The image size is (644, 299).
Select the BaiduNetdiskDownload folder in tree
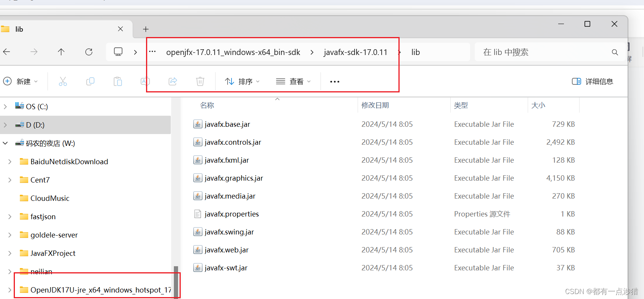69,162
